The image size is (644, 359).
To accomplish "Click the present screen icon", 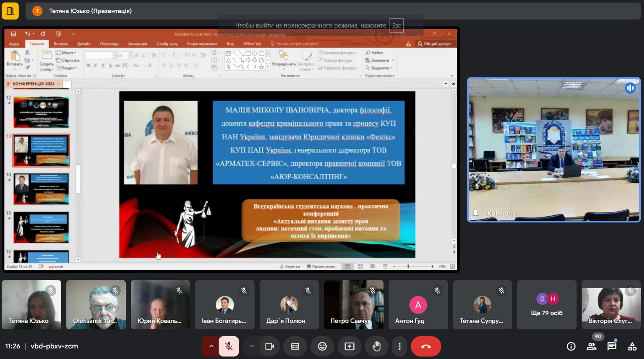I will 349,346.
